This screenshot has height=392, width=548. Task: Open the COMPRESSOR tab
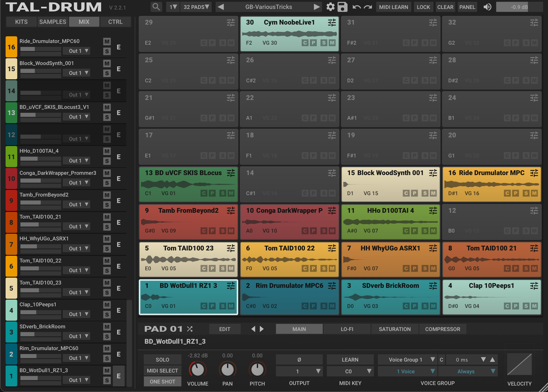(x=442, y=329)
